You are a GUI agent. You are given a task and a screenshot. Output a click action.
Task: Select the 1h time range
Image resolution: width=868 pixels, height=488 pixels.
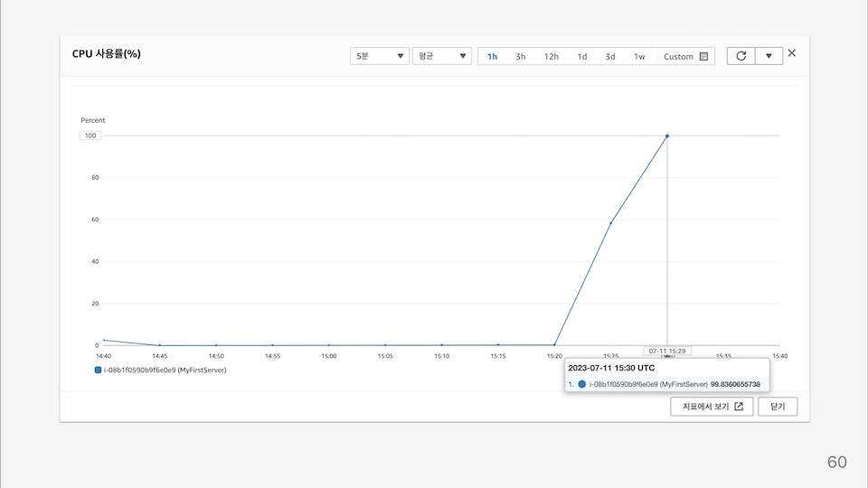click(492, 56)
